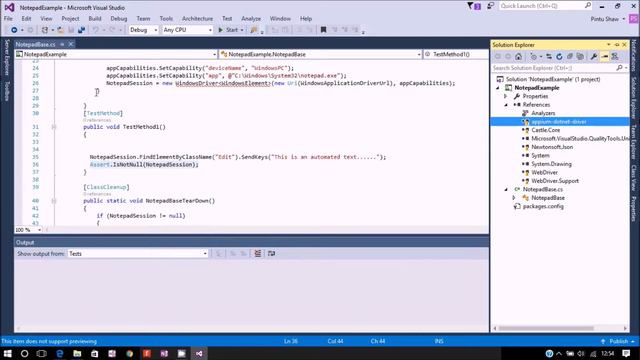This screenshot has width=640, height=360.
Task: Close the NotepadBase.cs tab
Action: (x=71, y=44)
